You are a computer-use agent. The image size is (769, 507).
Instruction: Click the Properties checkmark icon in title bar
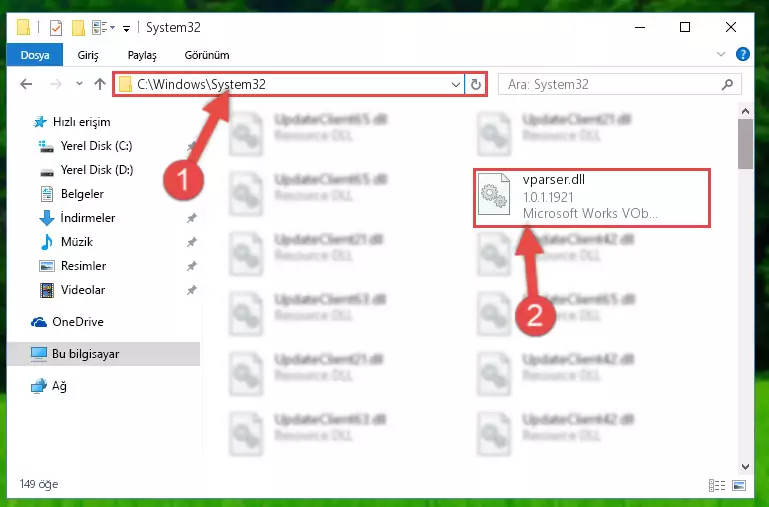pyautogui.click(x=56, y=27)
